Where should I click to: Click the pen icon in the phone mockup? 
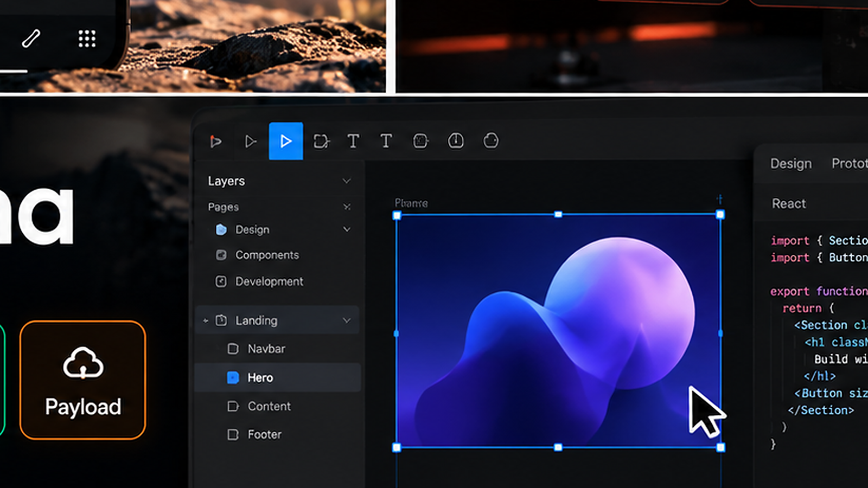[x=31, y=38]
